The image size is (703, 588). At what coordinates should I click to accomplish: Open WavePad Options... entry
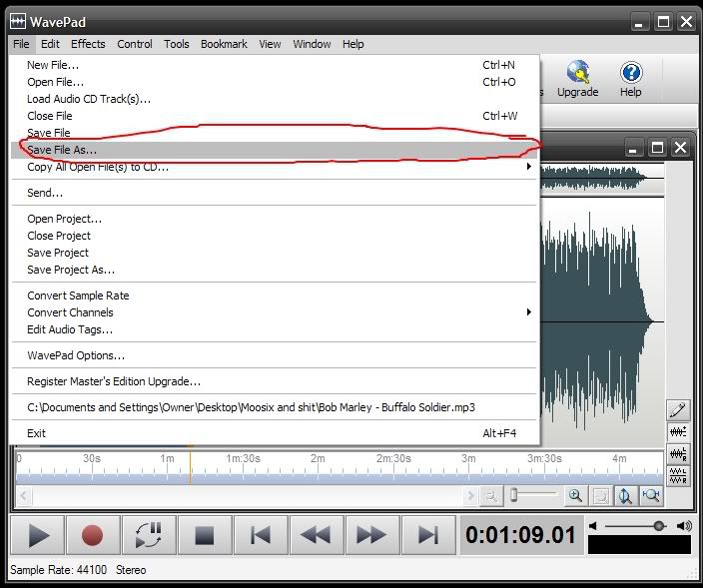274,355
